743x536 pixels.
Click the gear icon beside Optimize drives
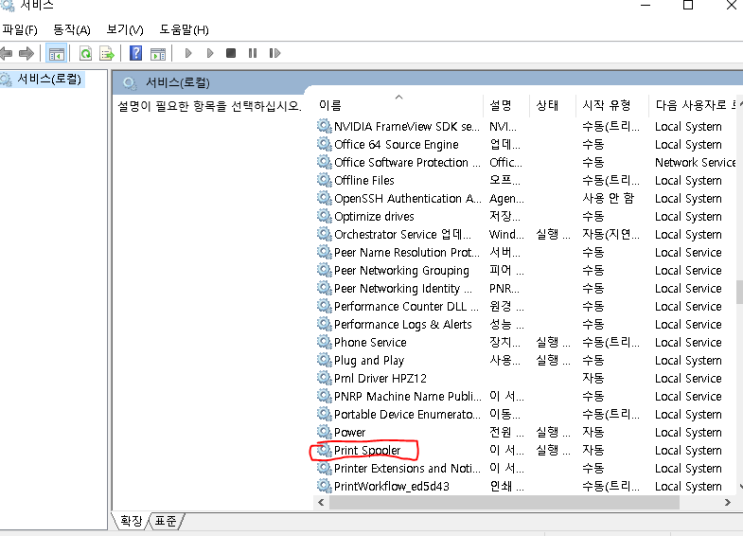(324, 216)
